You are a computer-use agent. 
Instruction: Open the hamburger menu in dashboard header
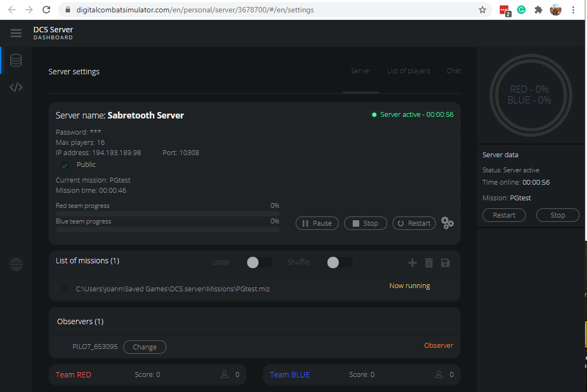click(16, 33)
